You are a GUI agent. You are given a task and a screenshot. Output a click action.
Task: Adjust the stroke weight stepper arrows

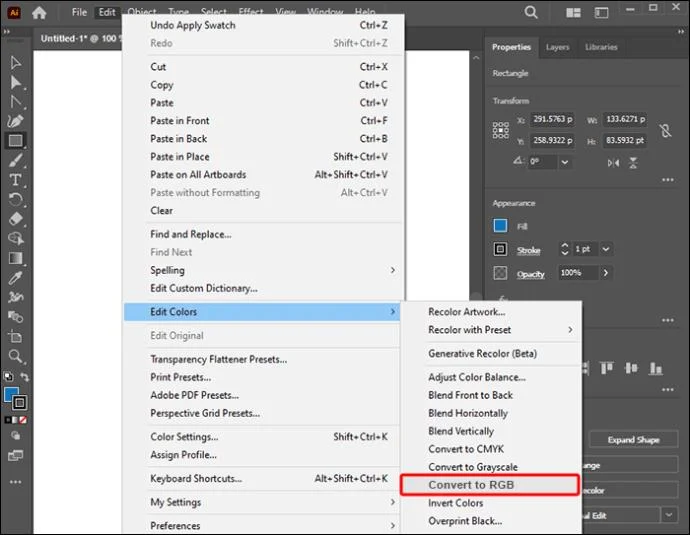click(x=565, y=249)
